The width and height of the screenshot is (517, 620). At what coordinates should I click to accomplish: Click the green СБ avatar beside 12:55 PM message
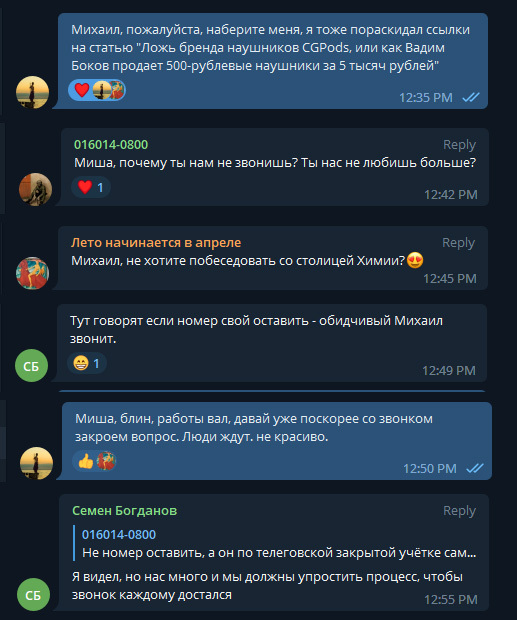point(33,594)
